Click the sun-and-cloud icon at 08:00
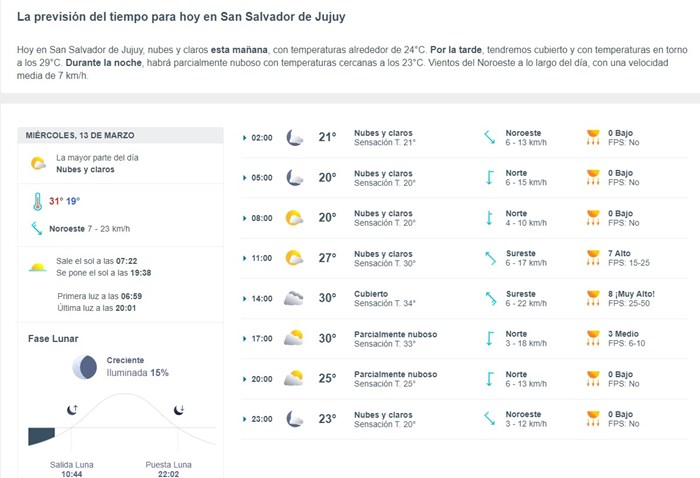Image resolution: width=700 pixels, height=478 pixels. 294,218
